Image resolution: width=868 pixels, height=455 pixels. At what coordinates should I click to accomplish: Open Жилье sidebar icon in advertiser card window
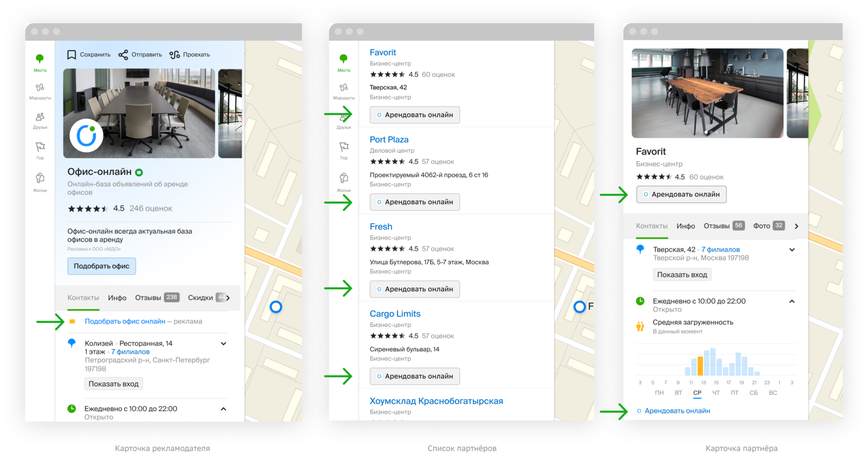(x=40, y=182)
